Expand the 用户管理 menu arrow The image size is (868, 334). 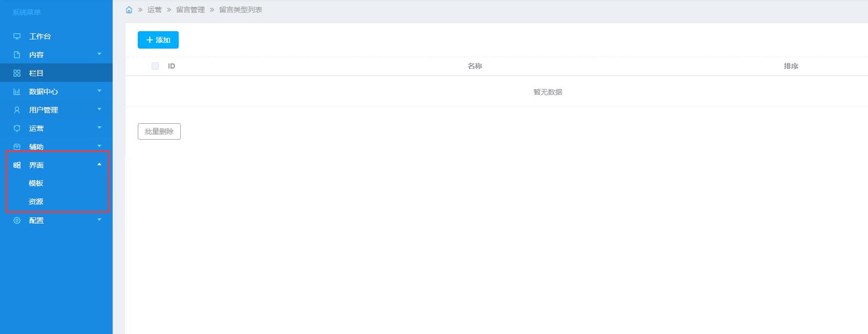coord(99,109)
